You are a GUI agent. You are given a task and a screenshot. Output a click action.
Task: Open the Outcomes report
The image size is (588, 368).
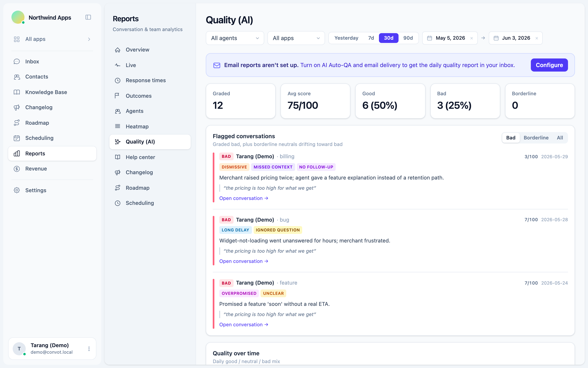click(150, 96)
